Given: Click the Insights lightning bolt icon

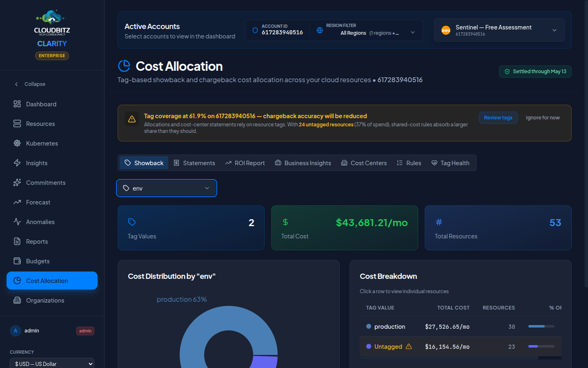Looking at the screenshot, I should 17,163.
